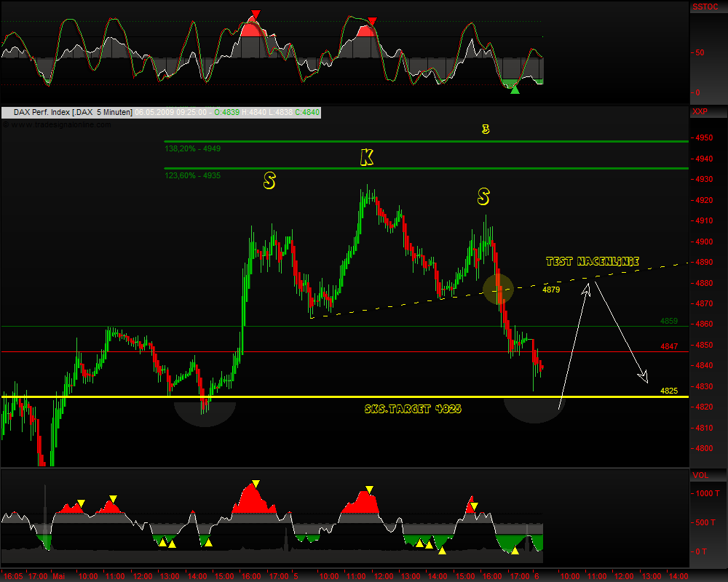This screenshot has width=728, height=582.
Task: Toggle the SSTOC indicator panel label
Action: point(705,7)
